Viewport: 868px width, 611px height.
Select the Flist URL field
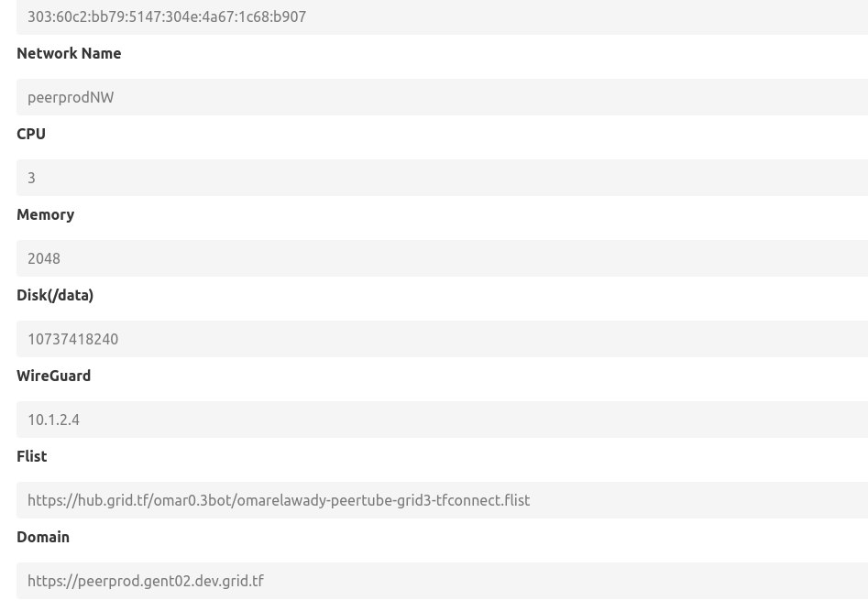click(443, 499)
